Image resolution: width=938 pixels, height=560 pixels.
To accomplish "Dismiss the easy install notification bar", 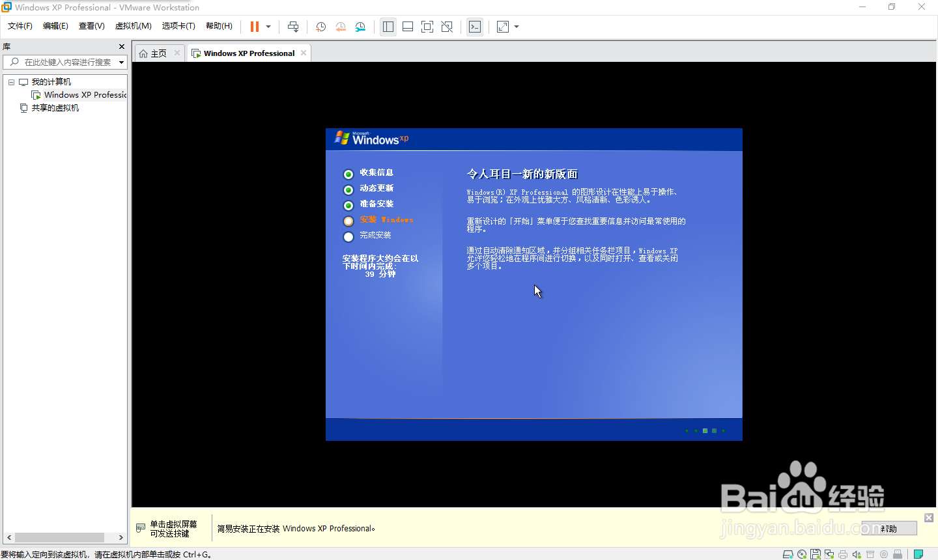I will [928, 518].
